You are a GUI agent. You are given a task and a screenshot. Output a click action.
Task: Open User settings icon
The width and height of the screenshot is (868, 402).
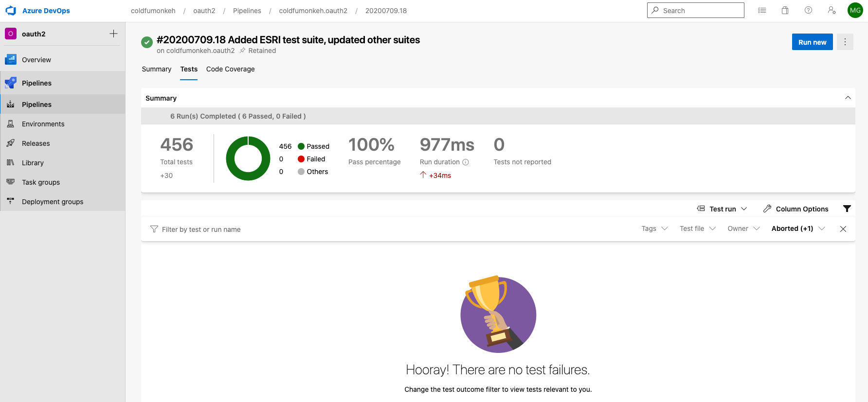[832, 10]
